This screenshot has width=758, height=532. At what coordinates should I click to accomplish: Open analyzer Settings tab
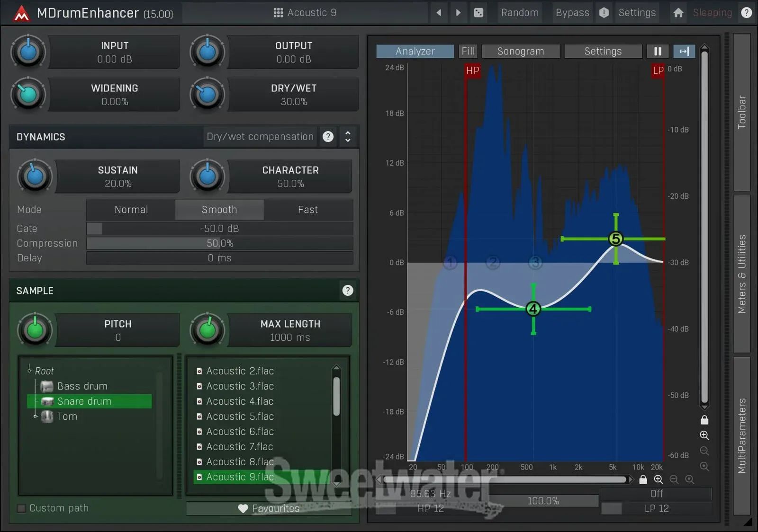pos(603,51)
